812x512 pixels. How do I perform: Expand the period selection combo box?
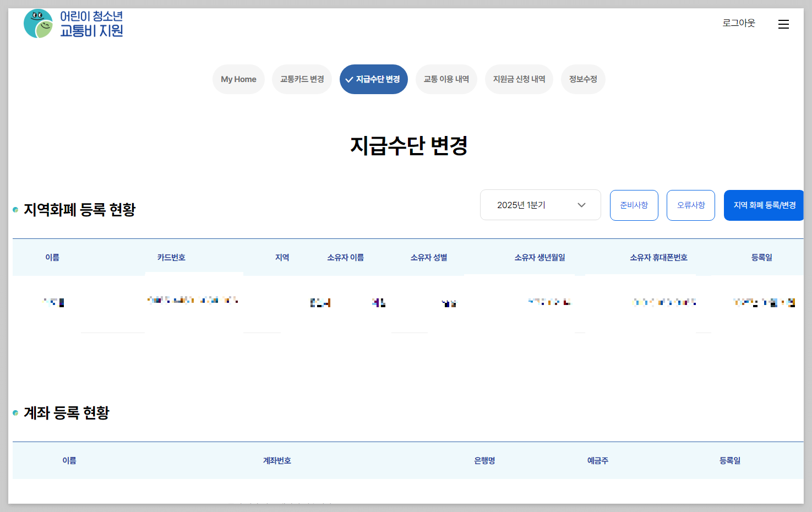coord(540,204)
